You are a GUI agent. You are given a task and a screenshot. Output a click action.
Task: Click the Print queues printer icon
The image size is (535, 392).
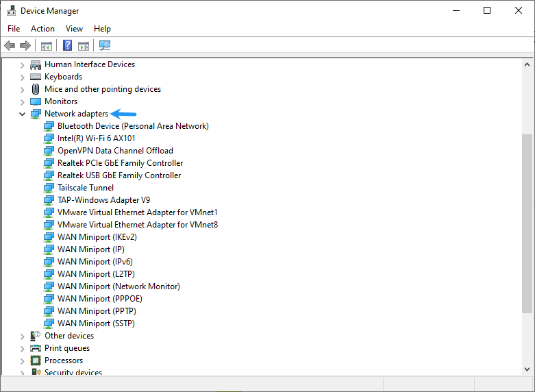point(36,348)
